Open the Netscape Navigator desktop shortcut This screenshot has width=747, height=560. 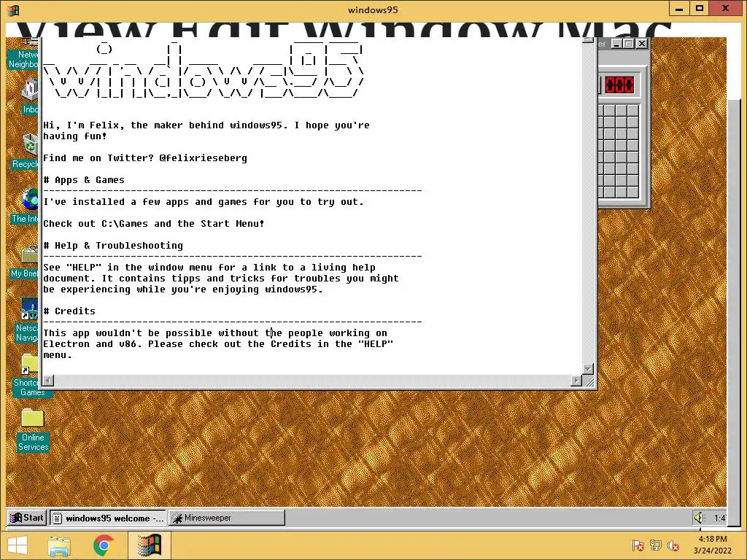pos(28,320)
